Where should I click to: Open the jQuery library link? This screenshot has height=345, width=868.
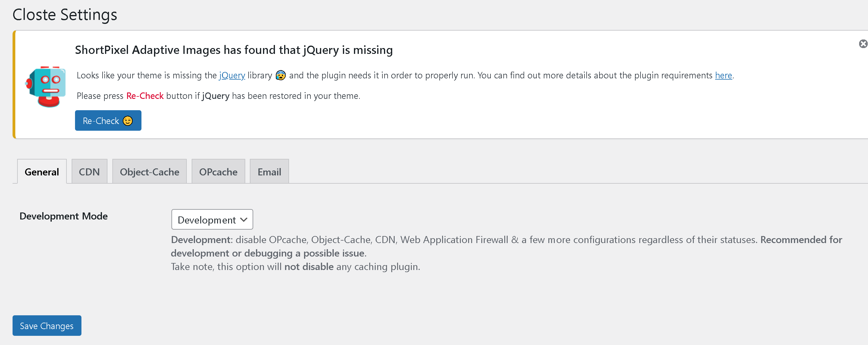(232, 75)
